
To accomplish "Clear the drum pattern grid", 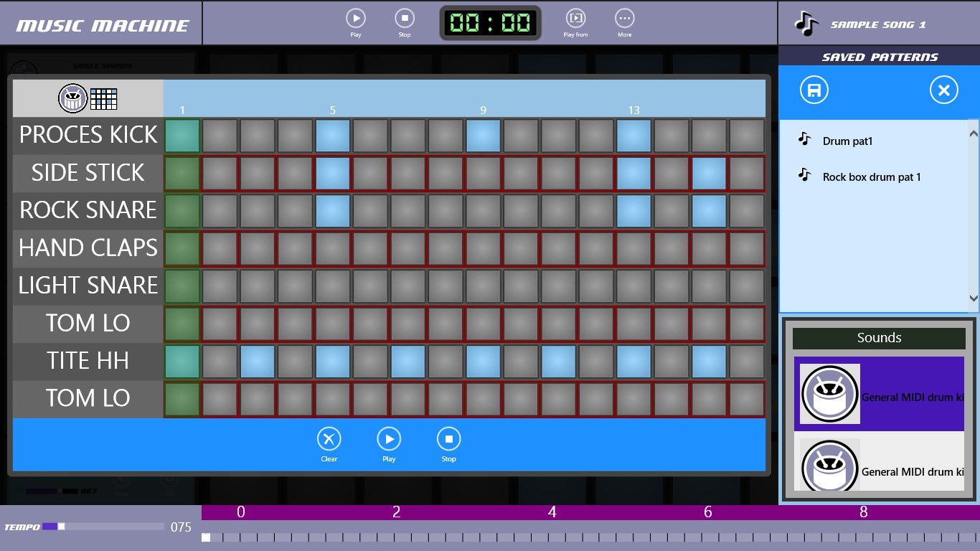I will click(x=329, y=439).
